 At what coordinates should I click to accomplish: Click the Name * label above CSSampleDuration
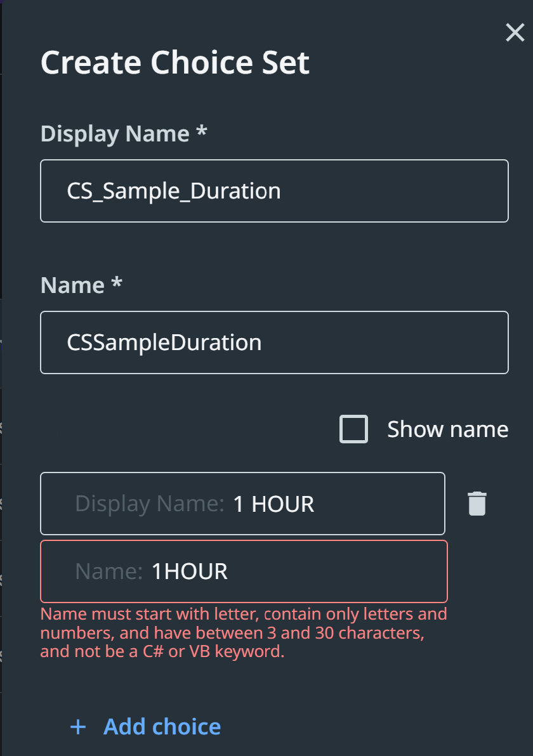(81, 285)
